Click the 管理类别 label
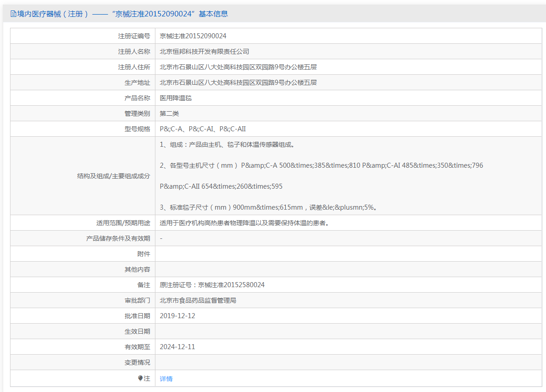The height and width of the screenshot is (392, 546). (137, 113)
